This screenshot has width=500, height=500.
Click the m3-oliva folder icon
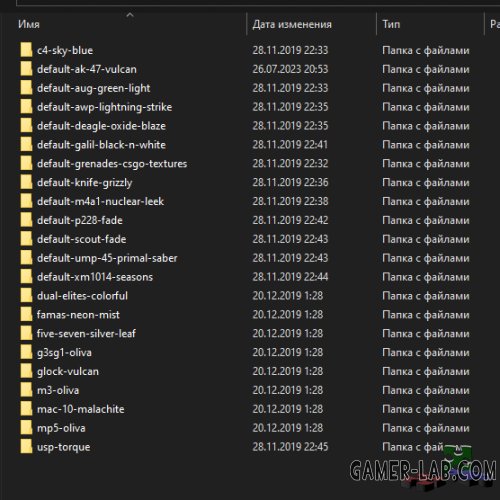coord(26,390)
